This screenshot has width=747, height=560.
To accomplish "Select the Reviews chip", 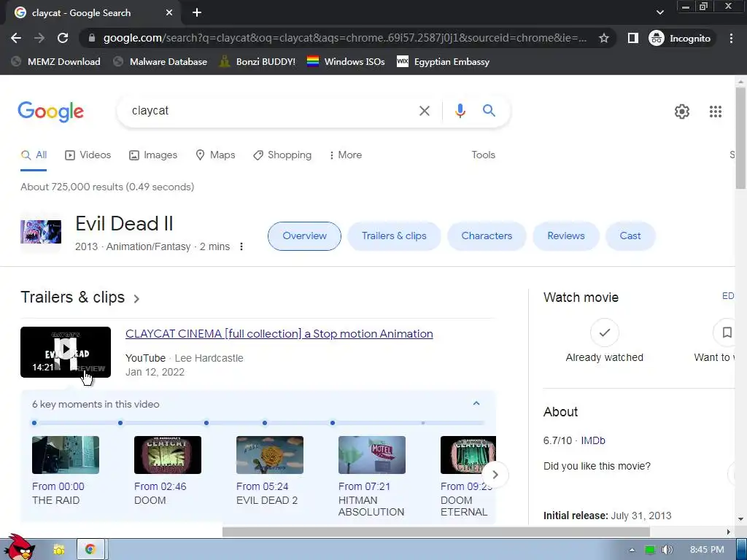I will pos(565,236).
